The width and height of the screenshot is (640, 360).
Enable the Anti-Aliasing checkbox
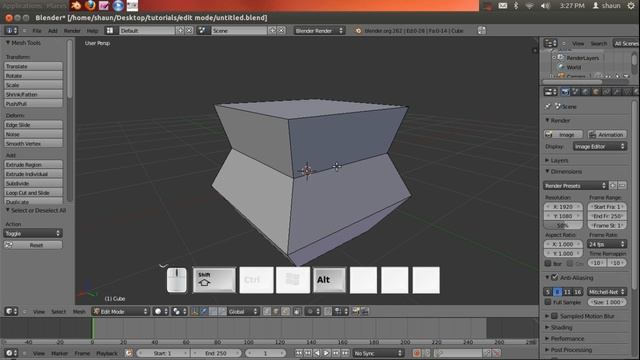pos(555,278)
